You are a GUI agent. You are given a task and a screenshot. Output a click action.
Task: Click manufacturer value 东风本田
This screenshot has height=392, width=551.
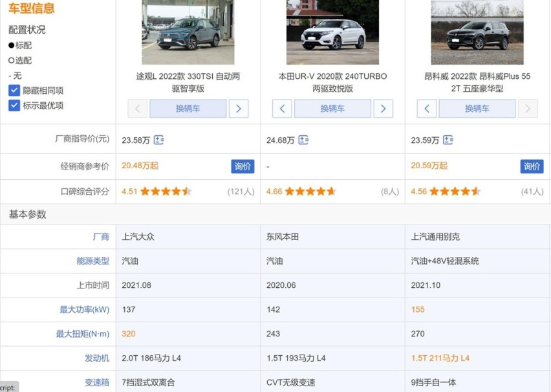283,237
